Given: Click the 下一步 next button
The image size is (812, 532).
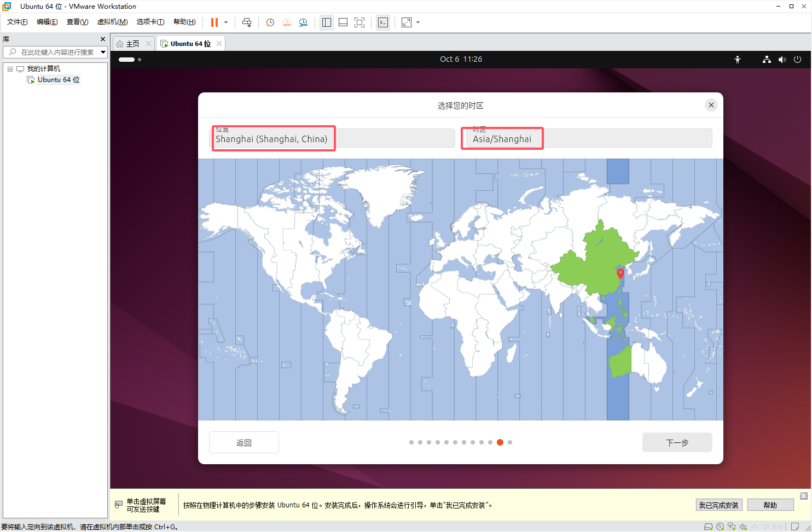Looking at the screenshot, I should [x=677, y=442].
